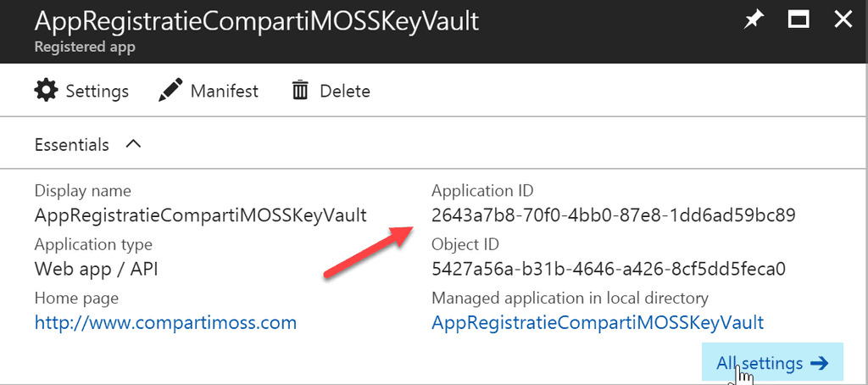The width and height of the screenshot is (868, 385).
Task: Click the Display name value text
Action: (x=200, y=215)
